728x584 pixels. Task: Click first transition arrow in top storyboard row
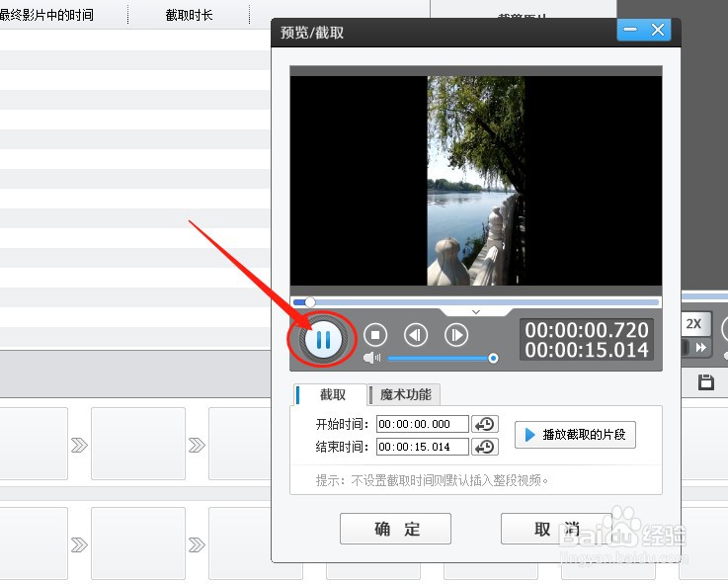click(79, 445)
